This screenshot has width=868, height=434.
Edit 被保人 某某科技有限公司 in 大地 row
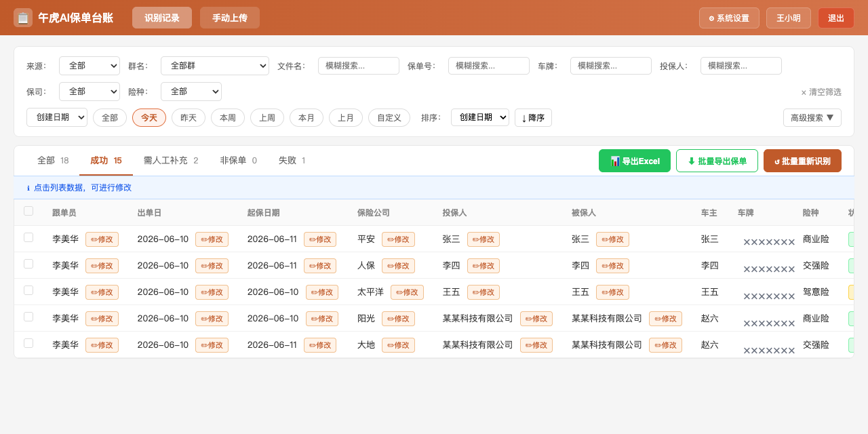665,345
